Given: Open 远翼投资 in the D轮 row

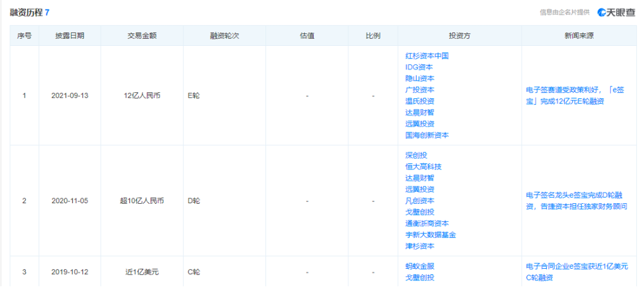Looking at the screenshot, I should click(x=420, y=189).
